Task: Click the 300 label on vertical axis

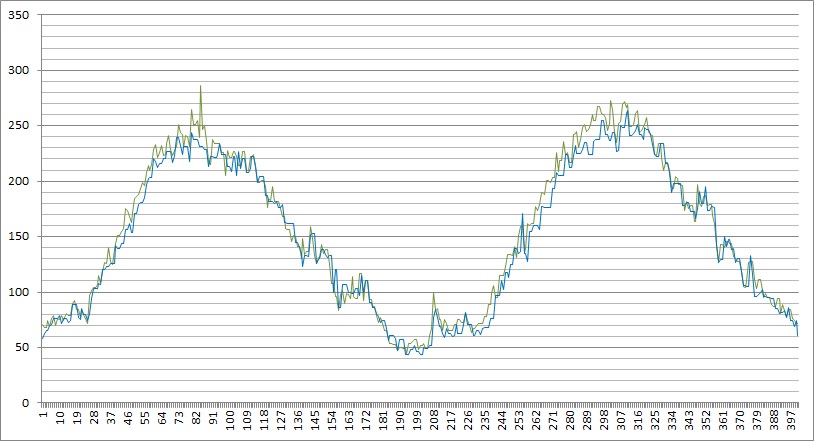Action: pos(18,70)
